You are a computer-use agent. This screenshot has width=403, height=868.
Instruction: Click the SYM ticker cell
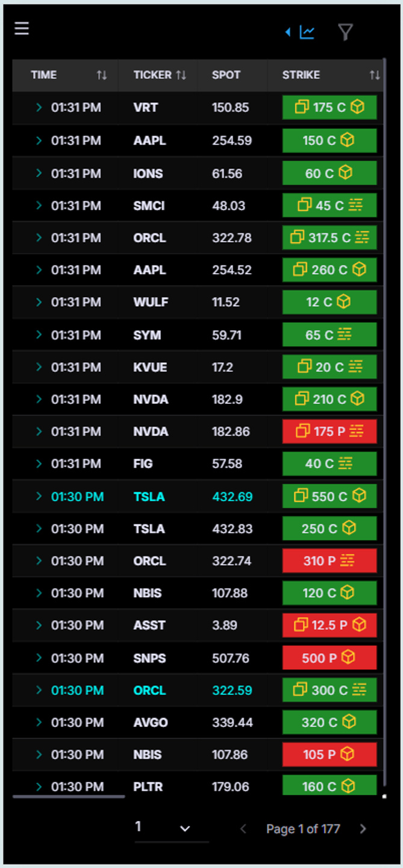(147, 335)
